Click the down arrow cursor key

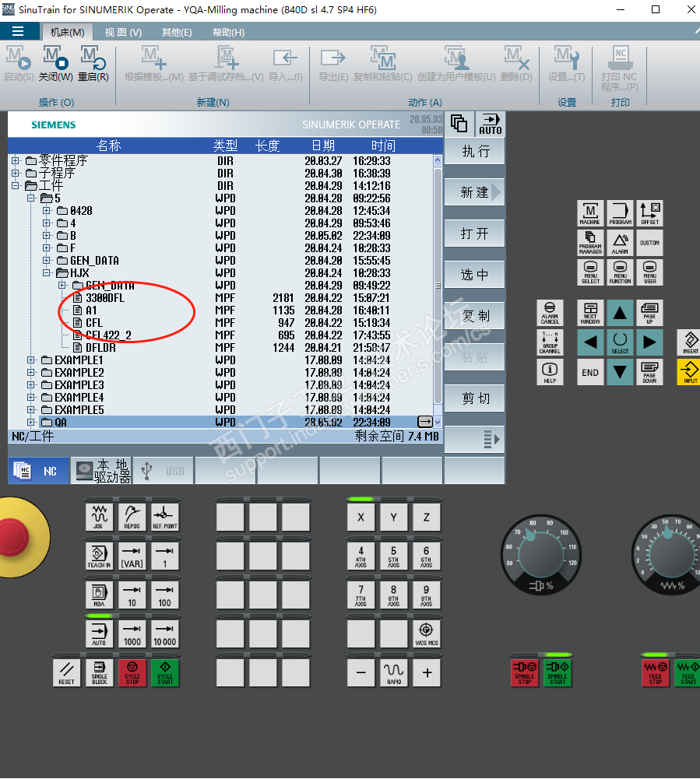pos(620,372)
